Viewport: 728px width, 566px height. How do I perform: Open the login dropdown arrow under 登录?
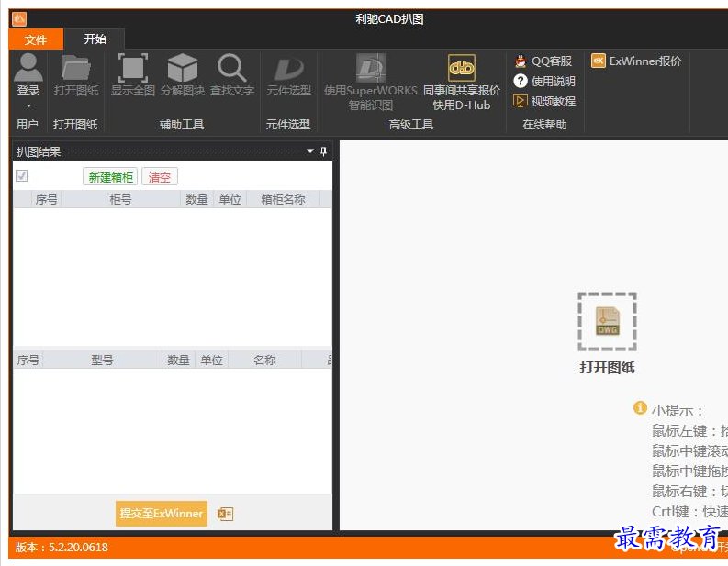click(x=28, y=106)
